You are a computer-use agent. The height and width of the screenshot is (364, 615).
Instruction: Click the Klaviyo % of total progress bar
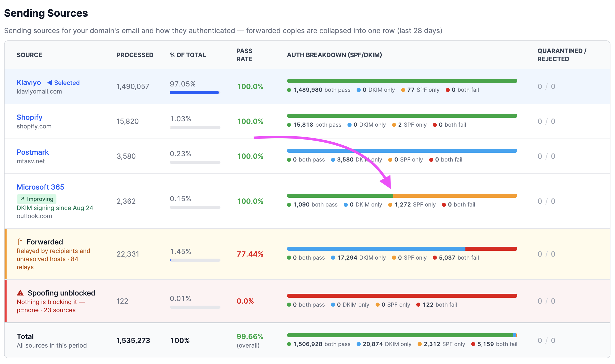pyautogui.click(x=195, y=93)
